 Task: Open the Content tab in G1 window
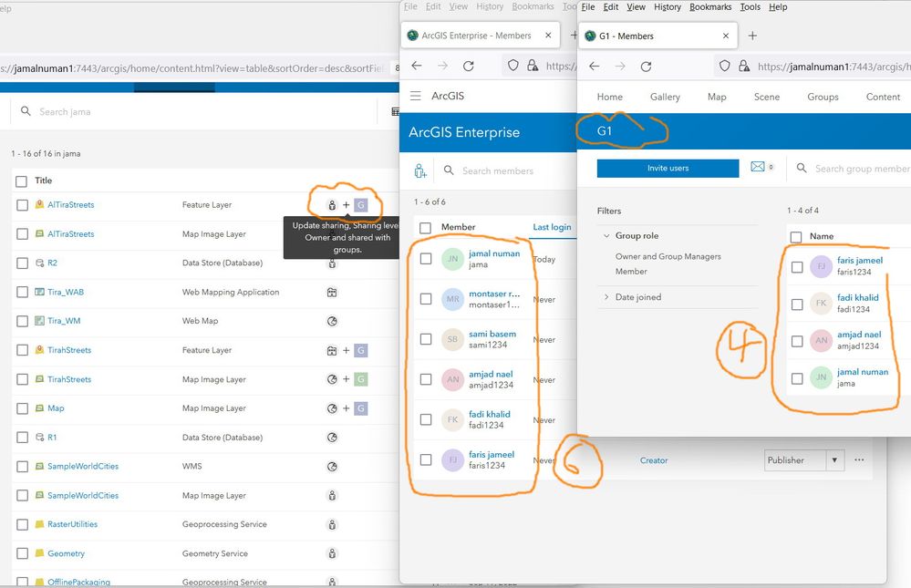tap(883, 97)
